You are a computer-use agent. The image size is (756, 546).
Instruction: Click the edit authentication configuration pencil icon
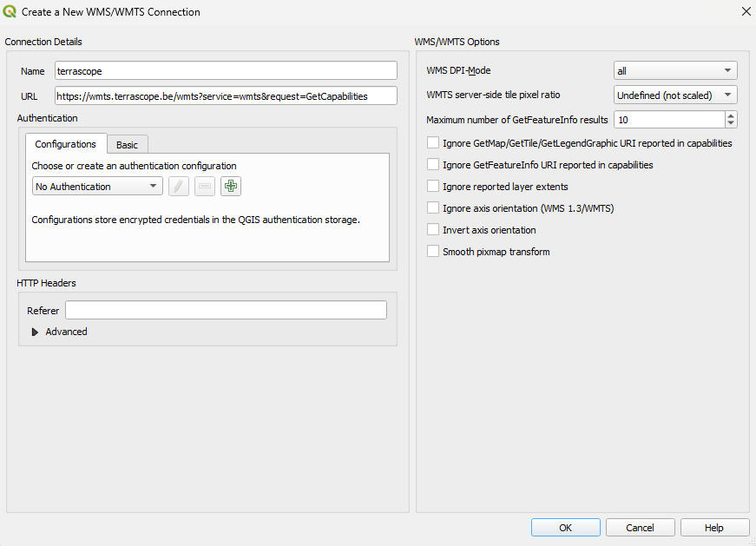pyautogui.click(x=179, y=186)
